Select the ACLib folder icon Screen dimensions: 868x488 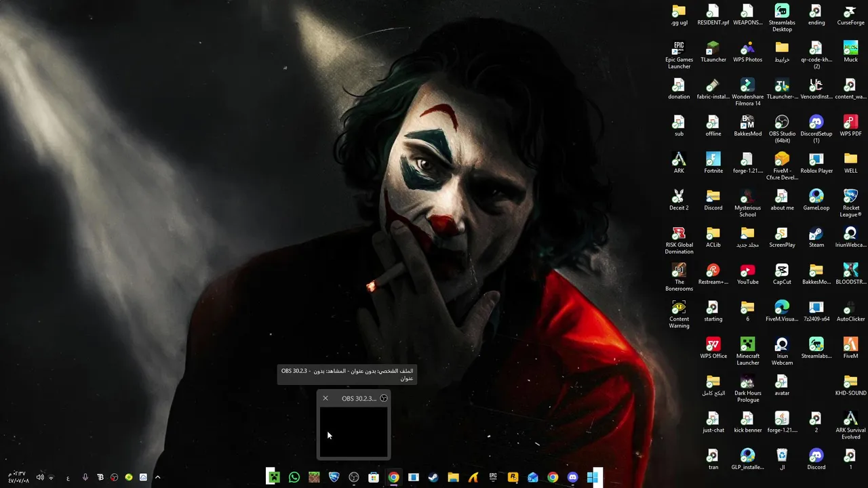[x=713, y=237]
